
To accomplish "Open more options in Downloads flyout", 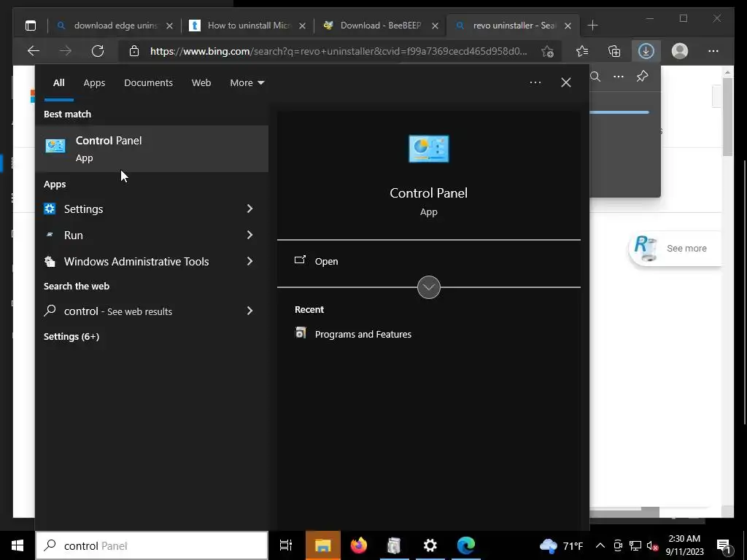I will (x=619, y=76).
